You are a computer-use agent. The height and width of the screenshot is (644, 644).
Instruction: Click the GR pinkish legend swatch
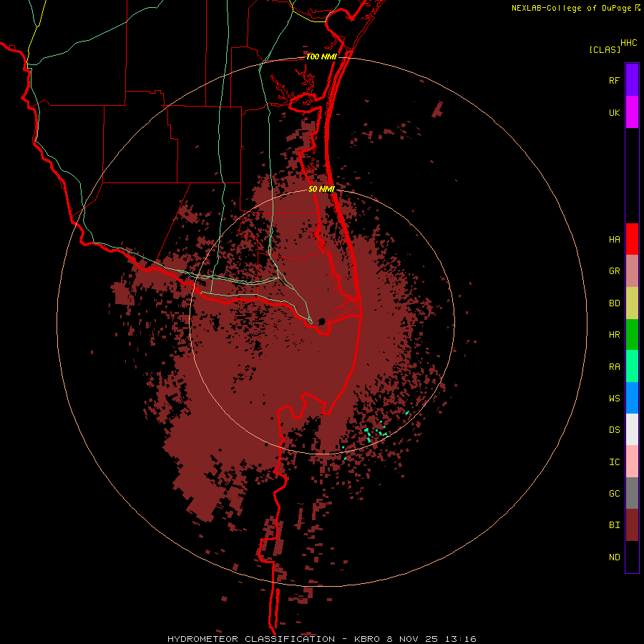pyautogui.click(x=632, y=270)
